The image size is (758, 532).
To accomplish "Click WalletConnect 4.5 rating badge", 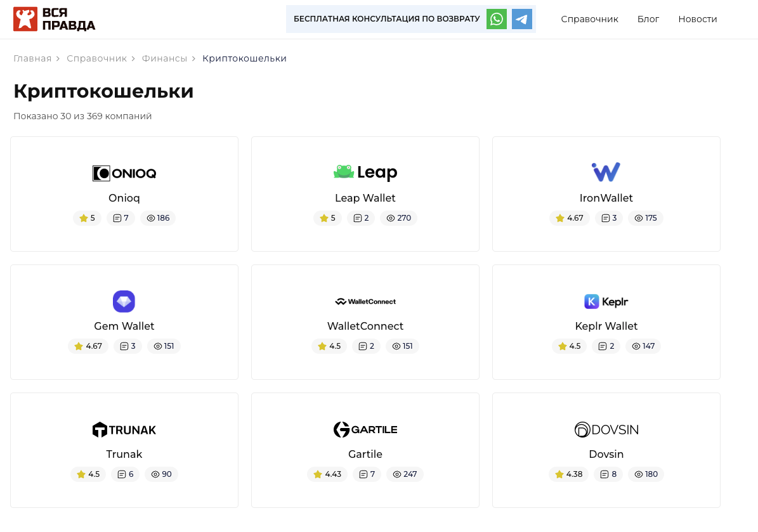I will click(x=329, y=346).
